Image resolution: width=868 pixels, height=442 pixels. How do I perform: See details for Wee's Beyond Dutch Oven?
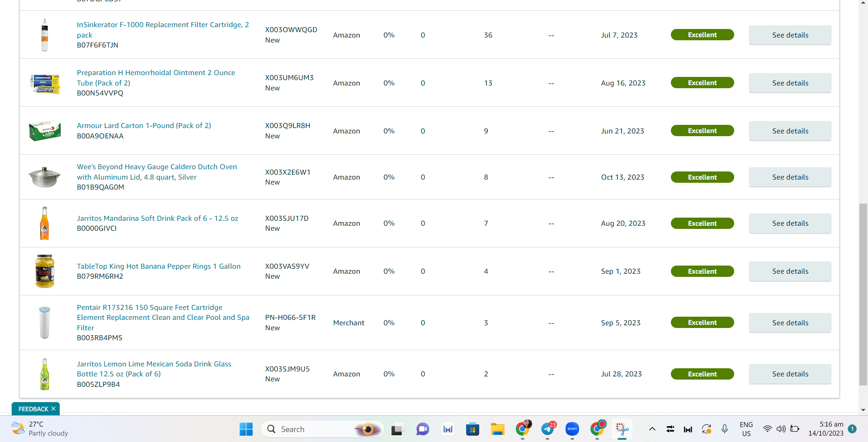(x=790, y=177)
